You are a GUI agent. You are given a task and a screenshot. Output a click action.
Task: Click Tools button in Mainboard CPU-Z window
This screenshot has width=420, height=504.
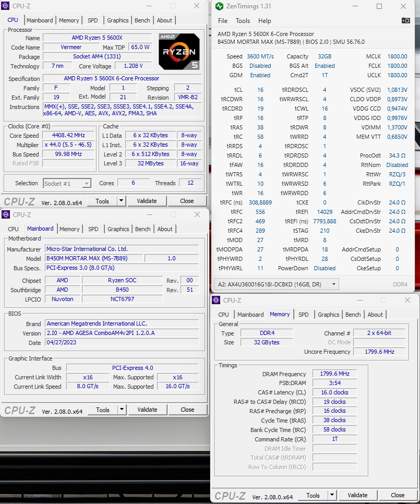(x=103, y=410)
